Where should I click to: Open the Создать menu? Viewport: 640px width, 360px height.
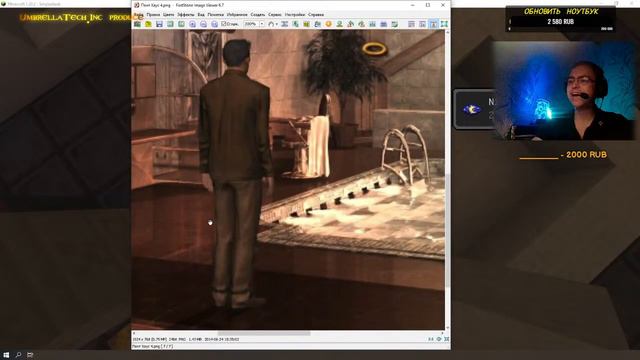(258, 15)
